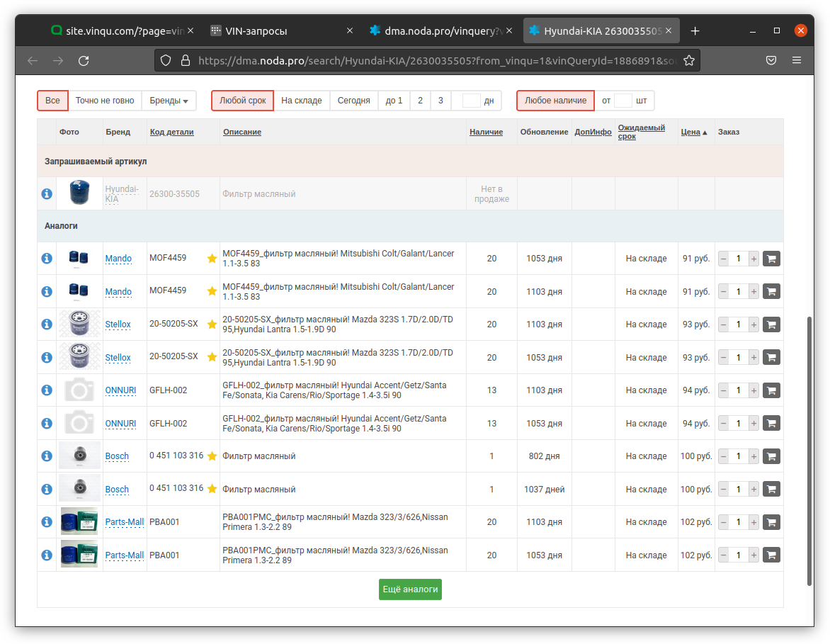Open browser hamburger menu
The width and height of the screenshot is (830, 644).
[x=796, y=60]
